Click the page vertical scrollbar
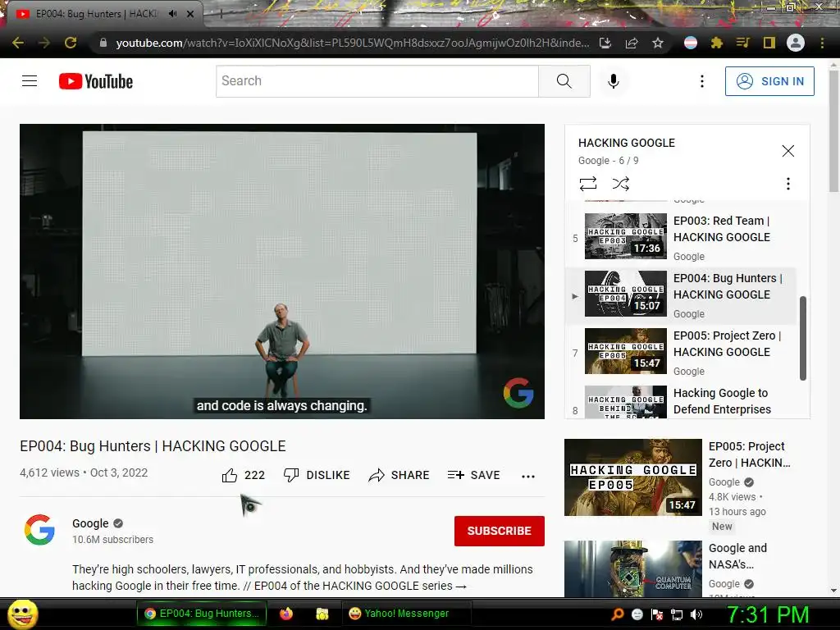Screen dimensions: 840x630 tap(833, 130)
